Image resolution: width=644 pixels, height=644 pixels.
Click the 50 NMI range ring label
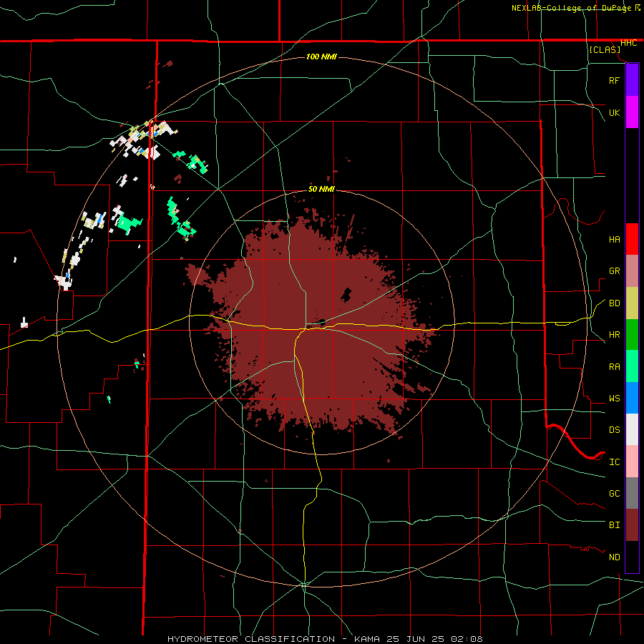pos(321,189)
